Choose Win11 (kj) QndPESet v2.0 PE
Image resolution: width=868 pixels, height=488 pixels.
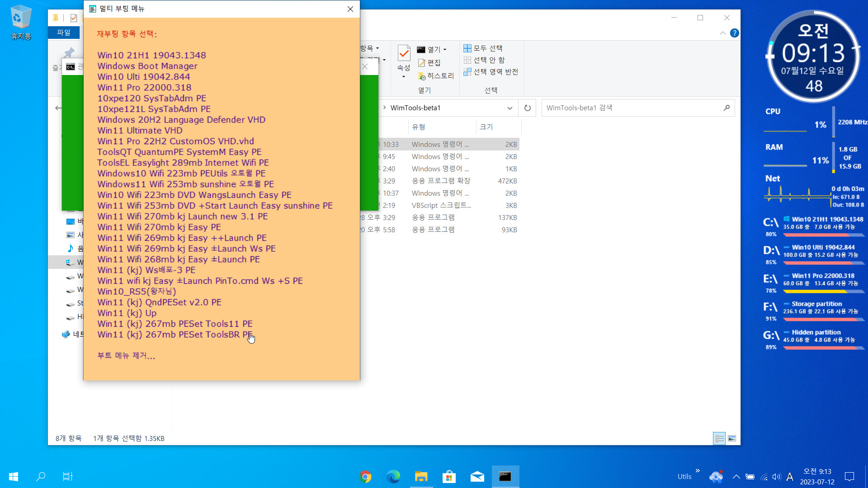click(x=160, y=302)
